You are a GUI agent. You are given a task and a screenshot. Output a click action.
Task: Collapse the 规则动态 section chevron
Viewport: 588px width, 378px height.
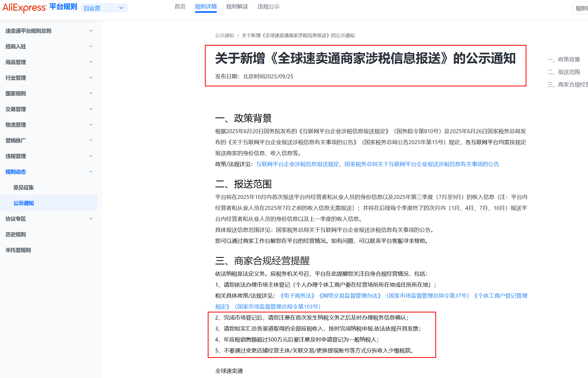tap(91, 172)
